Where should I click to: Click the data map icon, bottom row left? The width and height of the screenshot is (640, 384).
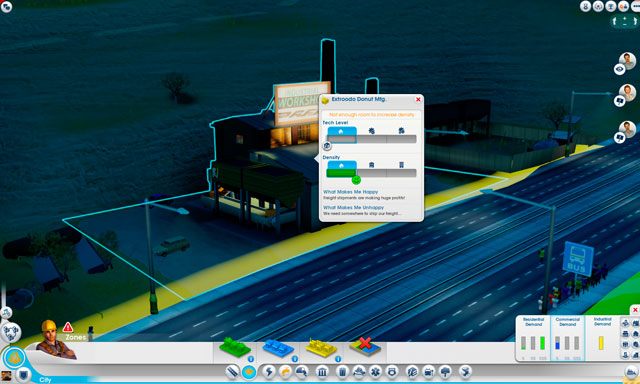626,355
